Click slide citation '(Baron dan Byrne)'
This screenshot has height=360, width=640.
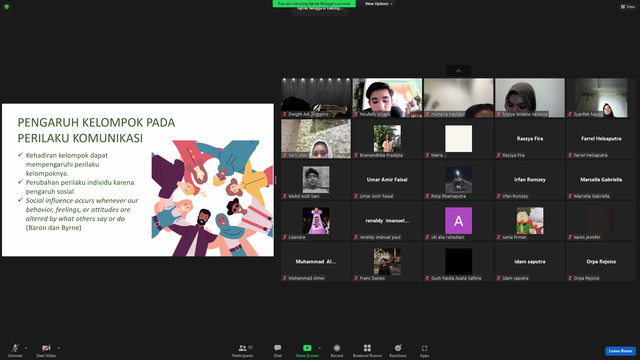coord(53,228)
